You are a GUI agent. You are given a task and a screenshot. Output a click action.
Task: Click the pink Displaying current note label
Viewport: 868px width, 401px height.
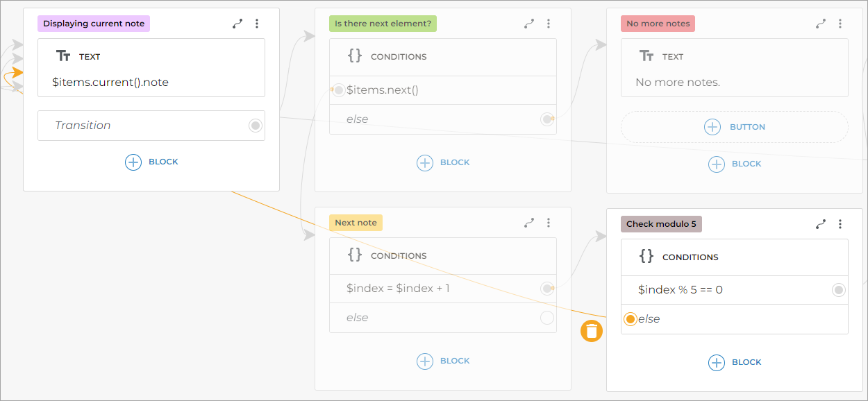(x=94, y=24)
